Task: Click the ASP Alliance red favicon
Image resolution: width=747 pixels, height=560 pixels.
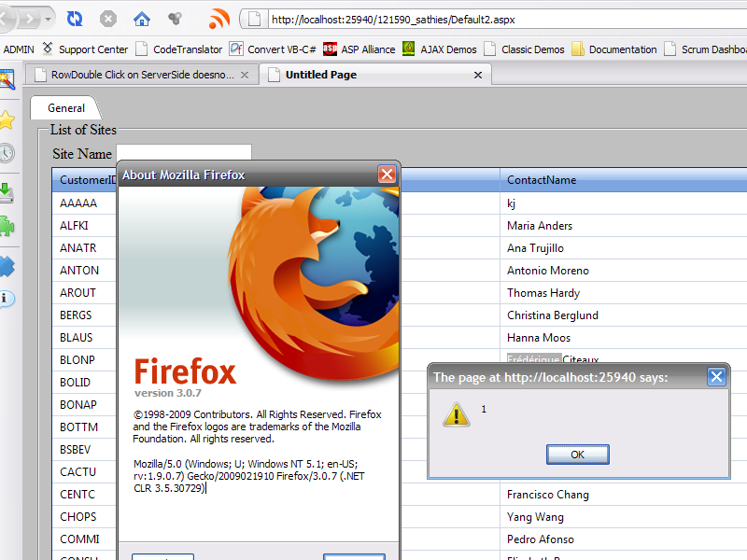Action: pyautogui.click(x=330, y=49)
